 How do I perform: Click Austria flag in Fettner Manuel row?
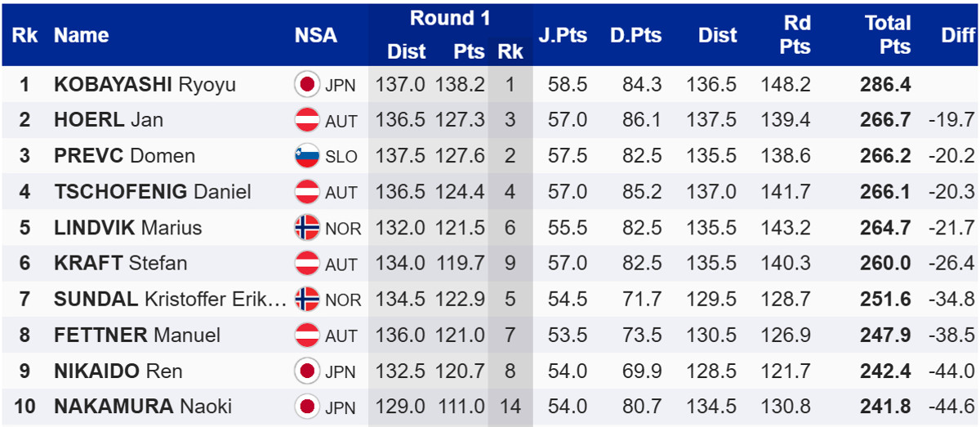click(x=307, y=335)
